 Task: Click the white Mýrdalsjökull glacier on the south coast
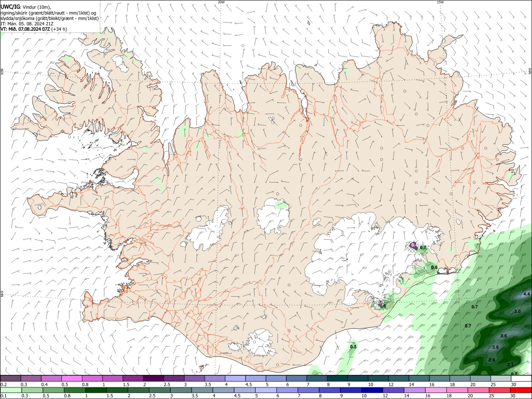[x=261, y=343]
